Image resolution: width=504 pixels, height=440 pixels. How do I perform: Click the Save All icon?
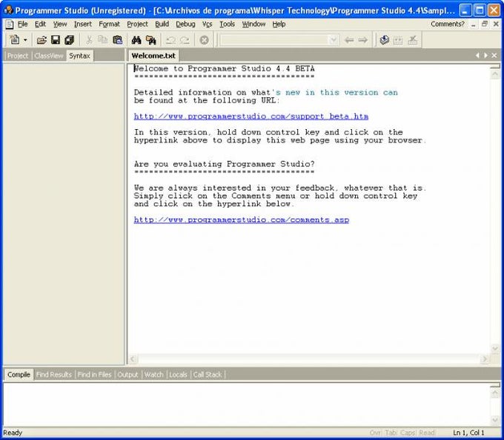tap(70, 40)
